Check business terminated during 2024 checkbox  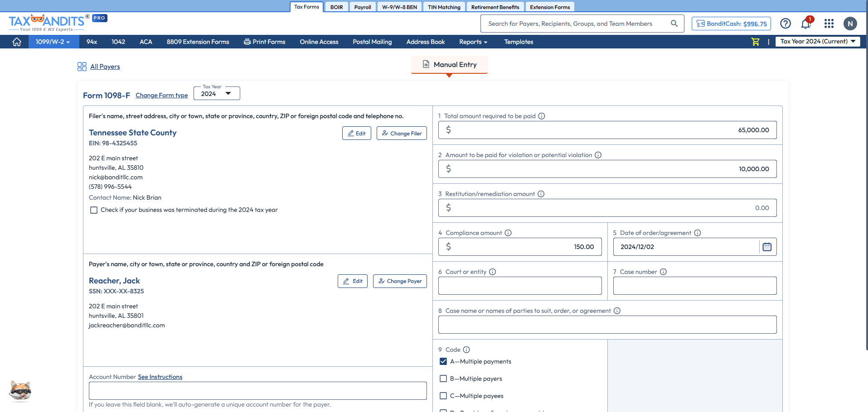[94, 210]
